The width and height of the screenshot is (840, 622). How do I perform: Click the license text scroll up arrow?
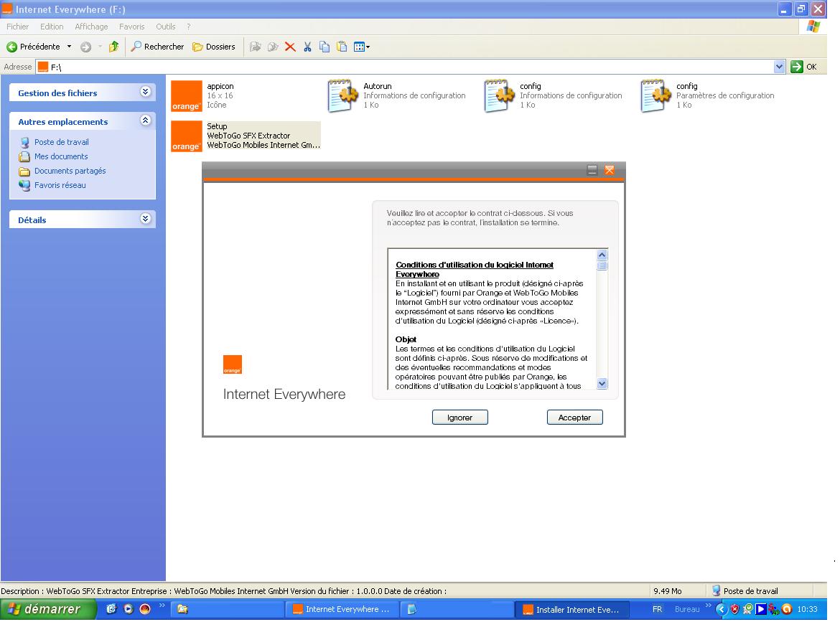tap(602, 255)
